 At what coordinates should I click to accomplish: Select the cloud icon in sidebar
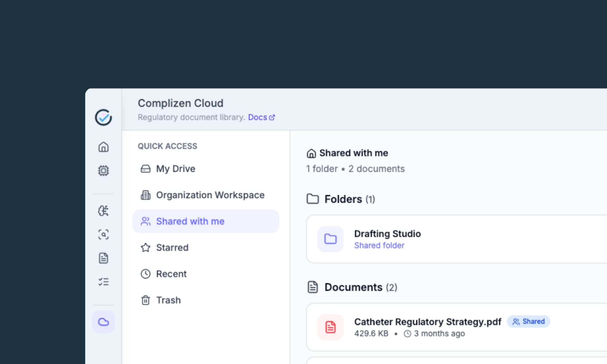pyautogui.click(x=103, y=322)
